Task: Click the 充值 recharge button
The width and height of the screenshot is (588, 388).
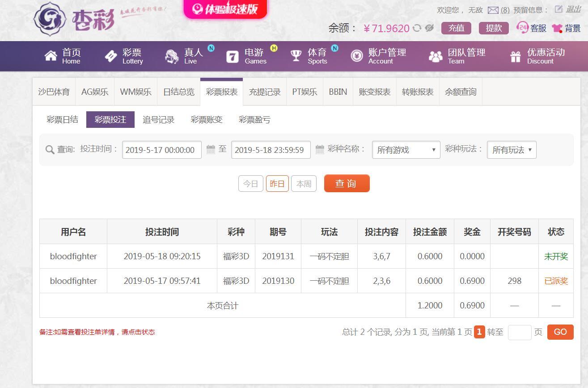Action: click(x=457, y=28)
